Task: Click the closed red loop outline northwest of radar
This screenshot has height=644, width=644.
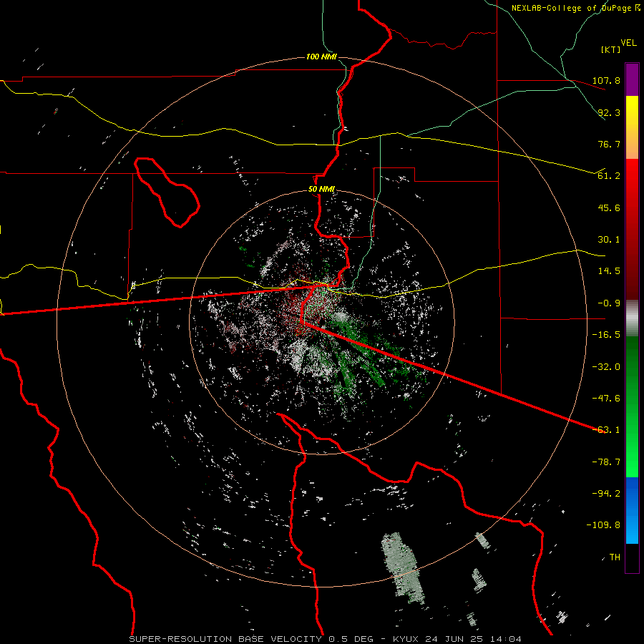Action: 167,192
